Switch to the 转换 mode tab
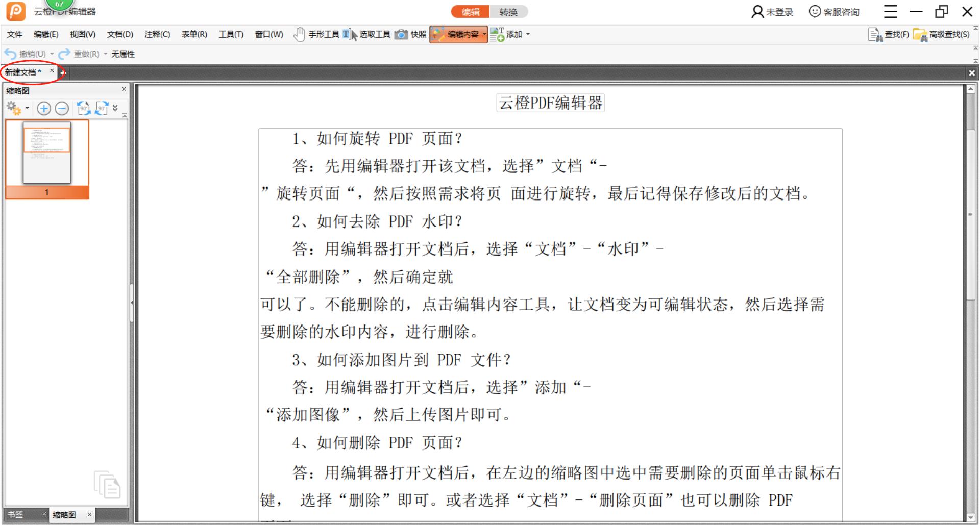Image resolution: width=980 pixels, height=525 pixels. [509, 12]
